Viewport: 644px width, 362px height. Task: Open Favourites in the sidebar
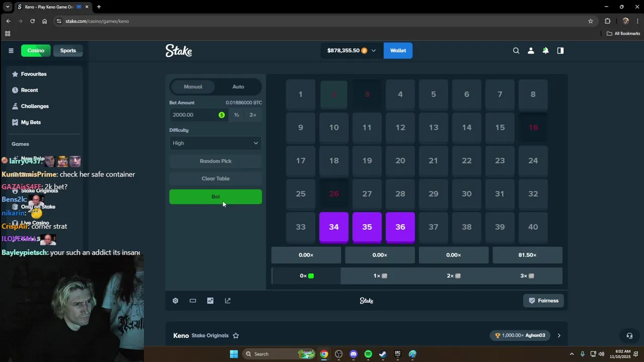[34, 74]
